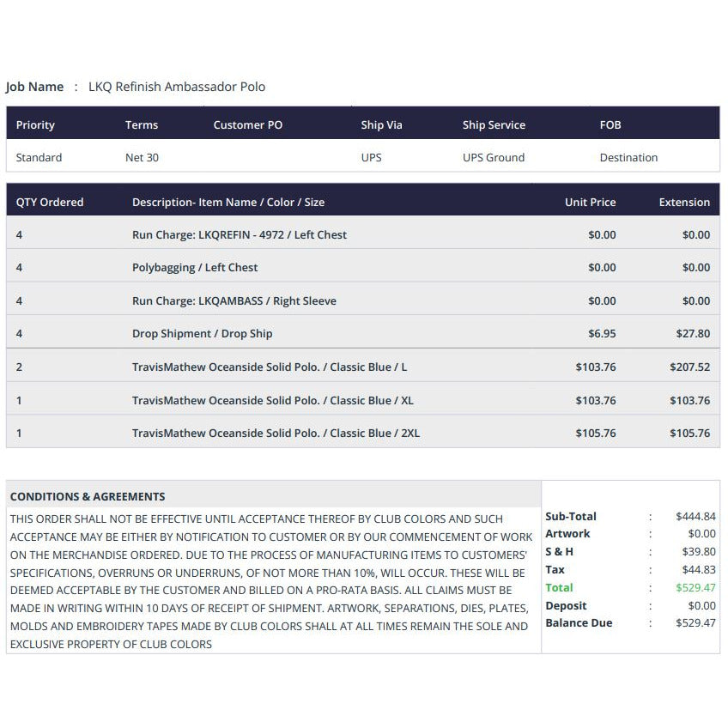
Task: Click the Ship Service header
Action: point(494,124)
